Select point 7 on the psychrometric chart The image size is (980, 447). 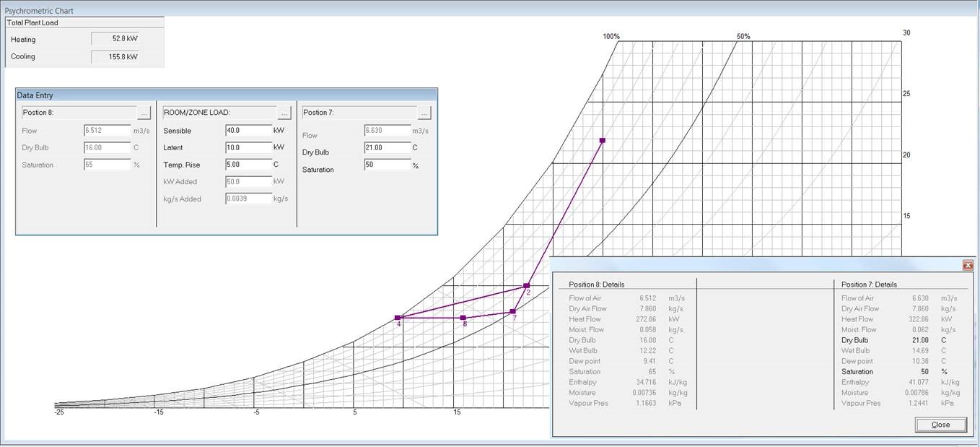coord(513,311)
